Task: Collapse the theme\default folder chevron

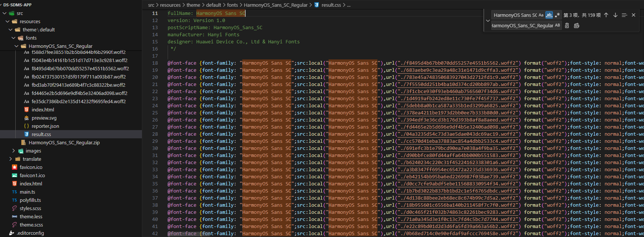Action: coord(10,30)
